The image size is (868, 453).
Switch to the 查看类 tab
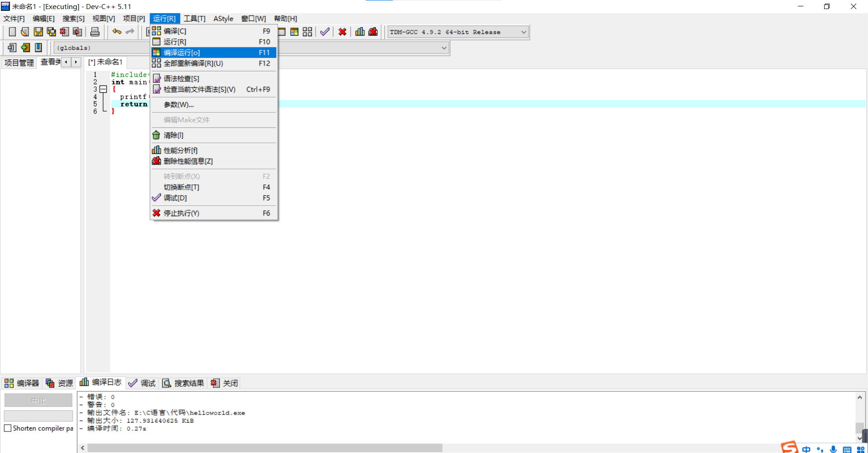[x=50, y=62]
